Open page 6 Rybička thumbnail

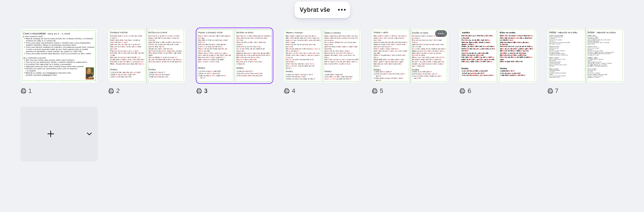[x=498, y=56]
